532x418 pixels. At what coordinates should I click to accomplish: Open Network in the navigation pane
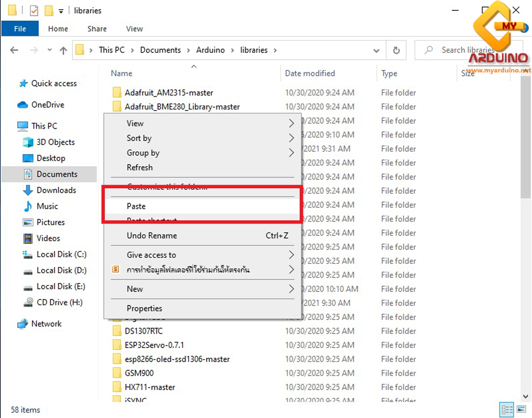pyautogui.click(x=46, y=324)
